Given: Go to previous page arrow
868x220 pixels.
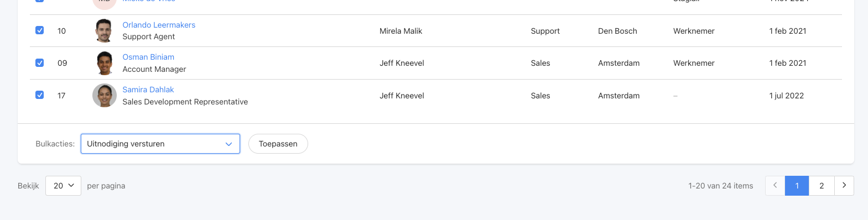Looking at the screenshot, I should [x=775, y=186].
